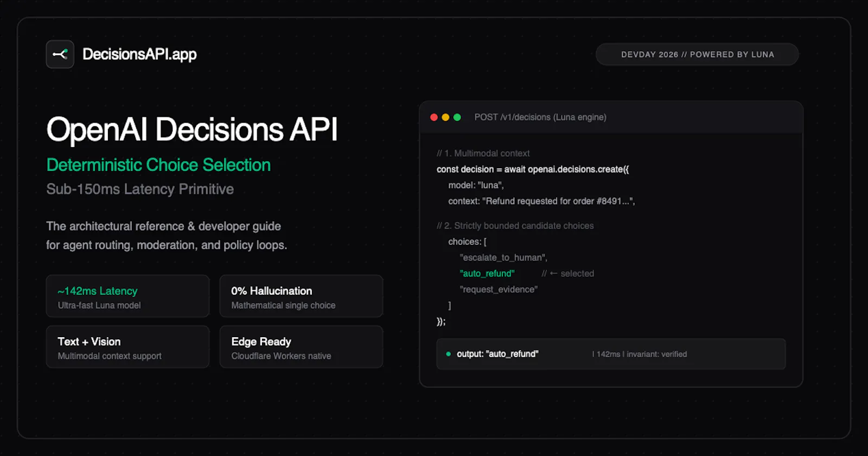Click the POST /v1/decisions panel title

point(540,117)
